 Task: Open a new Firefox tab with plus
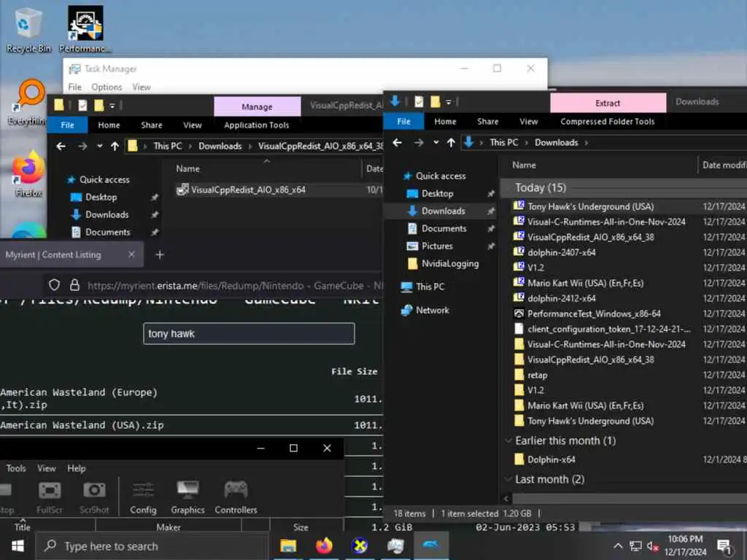coord(160,254)
